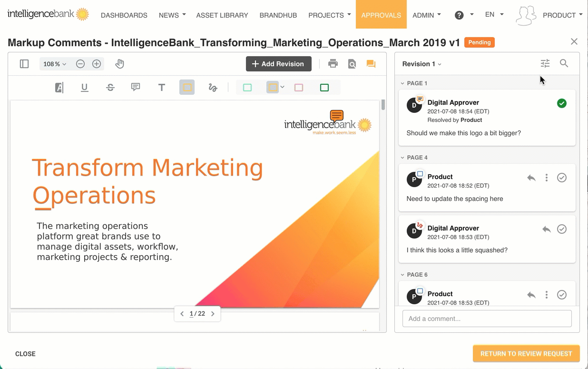Image resolution: width=588 pixels, height=369 pixels.
Task: Open the 108% zoom level dropdown
Action: point(55,64)
